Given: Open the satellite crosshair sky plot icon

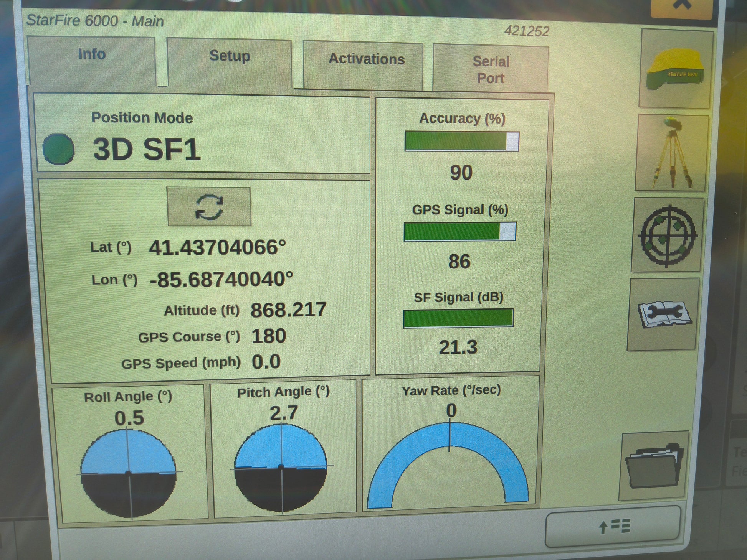Looking at the screenshot, I should click(668, 235).
